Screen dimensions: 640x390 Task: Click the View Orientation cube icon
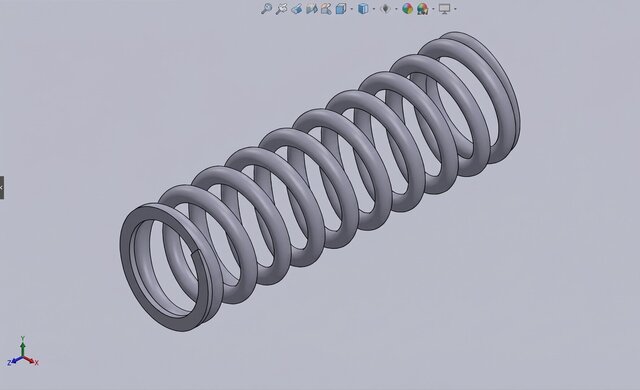[340, 9]
